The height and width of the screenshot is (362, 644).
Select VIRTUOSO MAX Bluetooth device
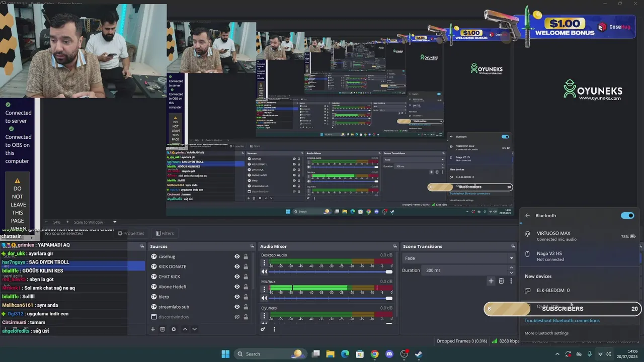(580, 236)
